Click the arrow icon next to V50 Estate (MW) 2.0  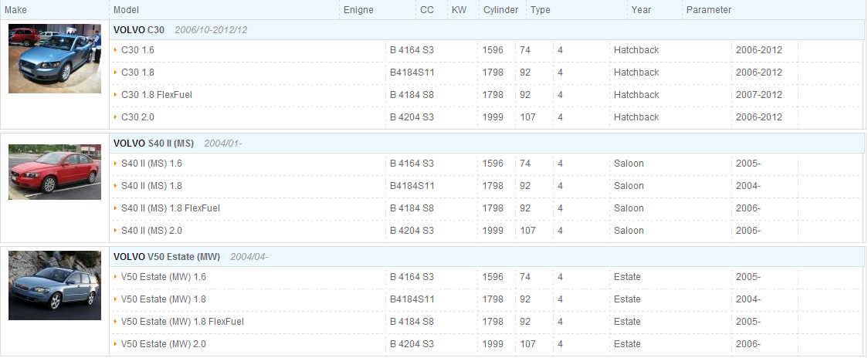coord(116,344)
